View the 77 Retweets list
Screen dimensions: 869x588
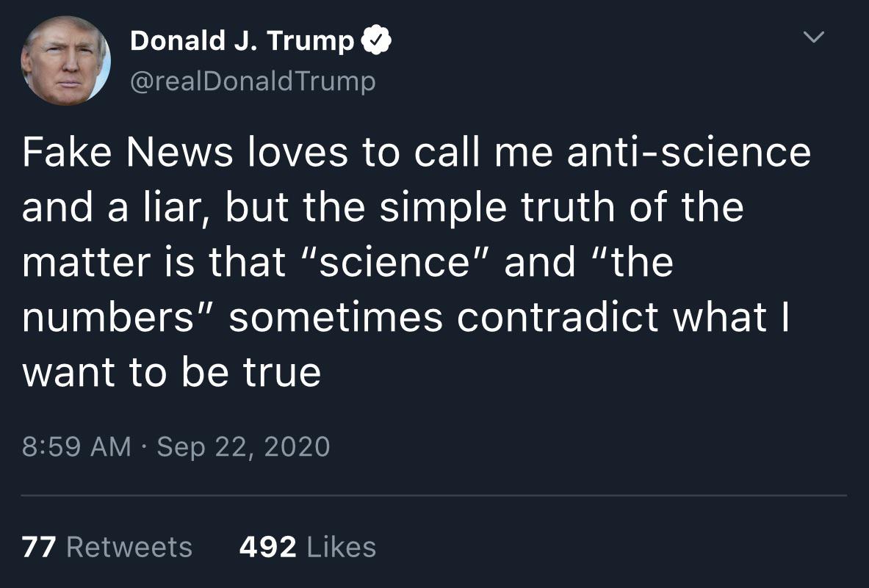[x=107, y=547]
